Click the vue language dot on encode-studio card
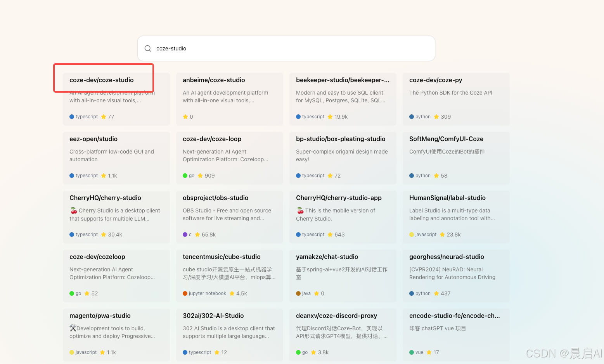This screenshot has height=364, width=604. (412, 352)
